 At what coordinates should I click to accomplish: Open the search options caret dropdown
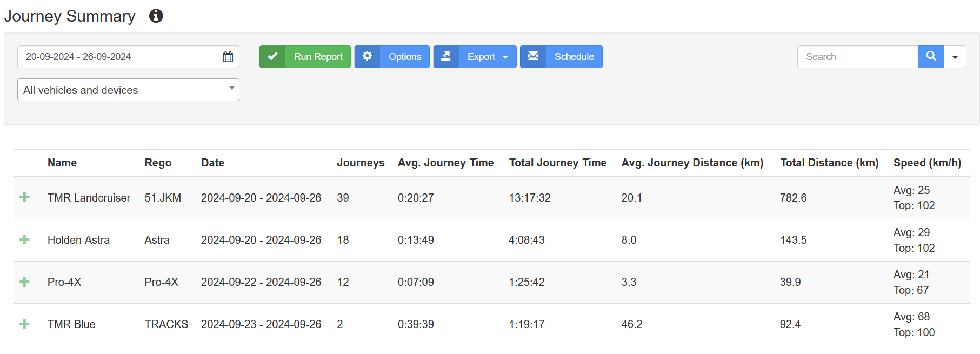pyautogui.click(x=955, y=57)
